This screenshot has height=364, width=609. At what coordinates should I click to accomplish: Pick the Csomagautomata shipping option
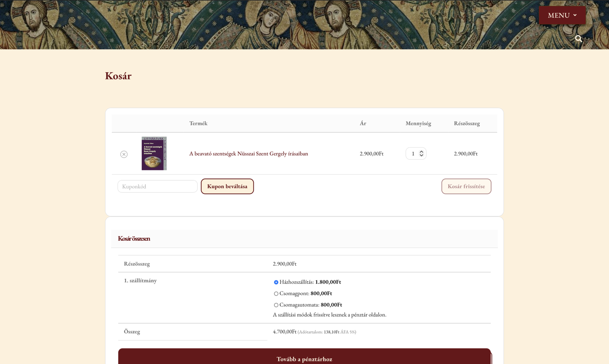coord(276,305)
